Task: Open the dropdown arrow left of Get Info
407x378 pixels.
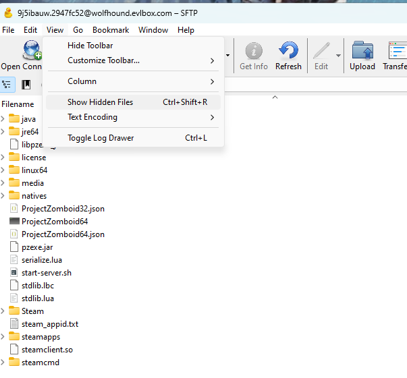Action: pos(228,55)
